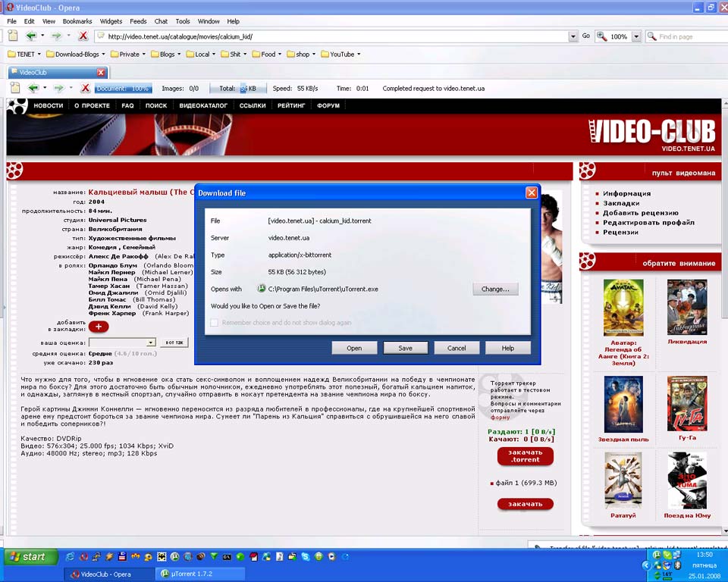Viewport: 728px width, 582px height.
Task: Open the Help menu
Action: coord(233,21)
